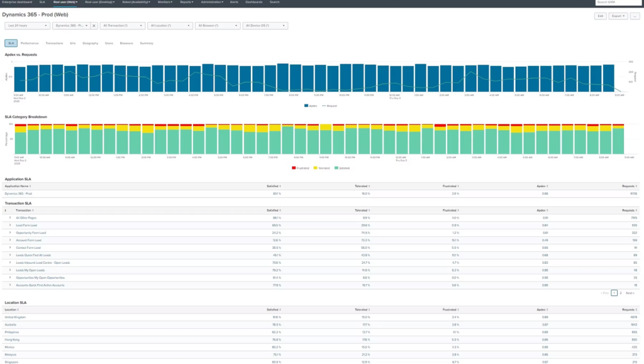The image size is (644, 364).
Task: Open the Opportunity Form Load transaction link
Action: (31, 233)
